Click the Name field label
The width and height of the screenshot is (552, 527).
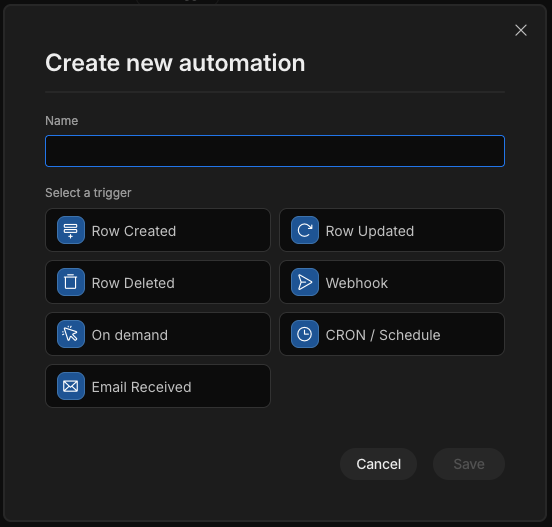62,121
